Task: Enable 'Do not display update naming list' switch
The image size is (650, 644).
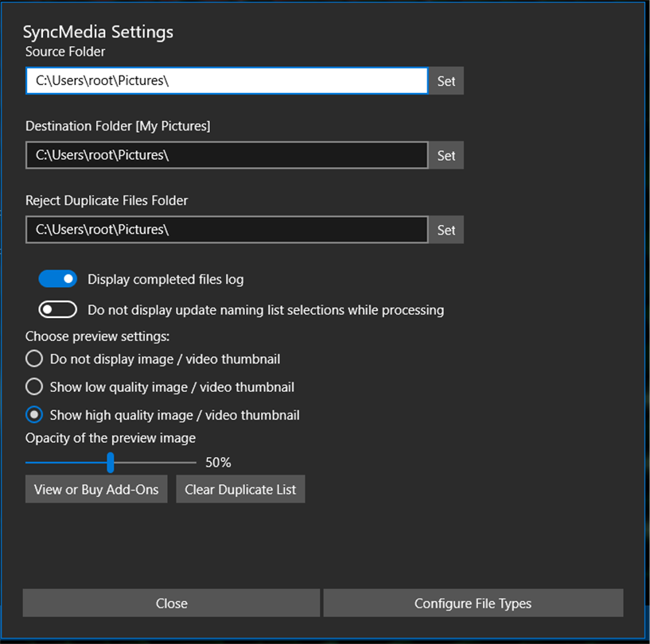Action: [58, 309]
